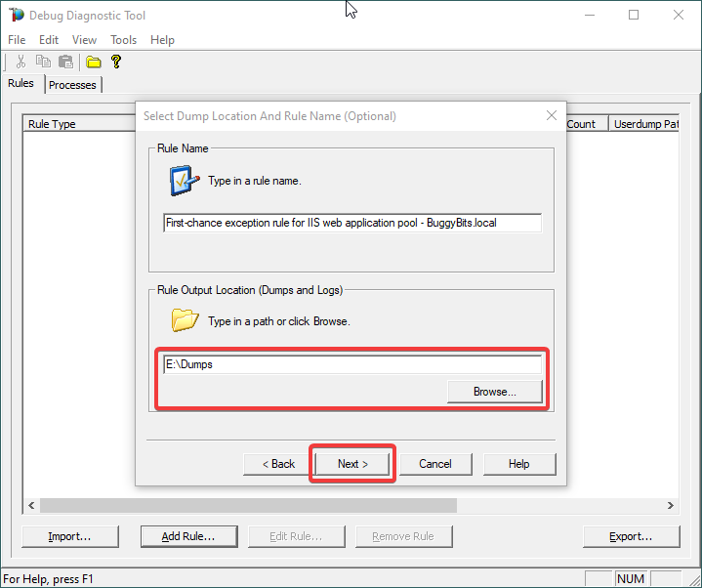Click the Rule Type column header
The image size is (702, 588).
53,124
